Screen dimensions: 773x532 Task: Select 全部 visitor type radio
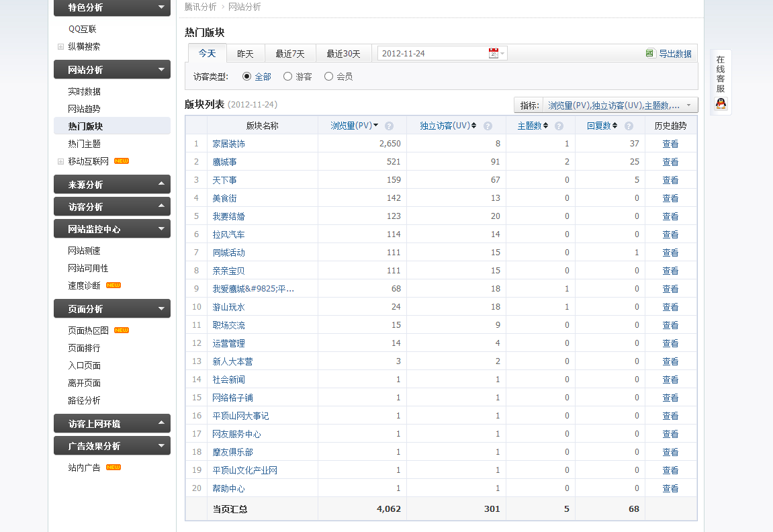[246, 77]
